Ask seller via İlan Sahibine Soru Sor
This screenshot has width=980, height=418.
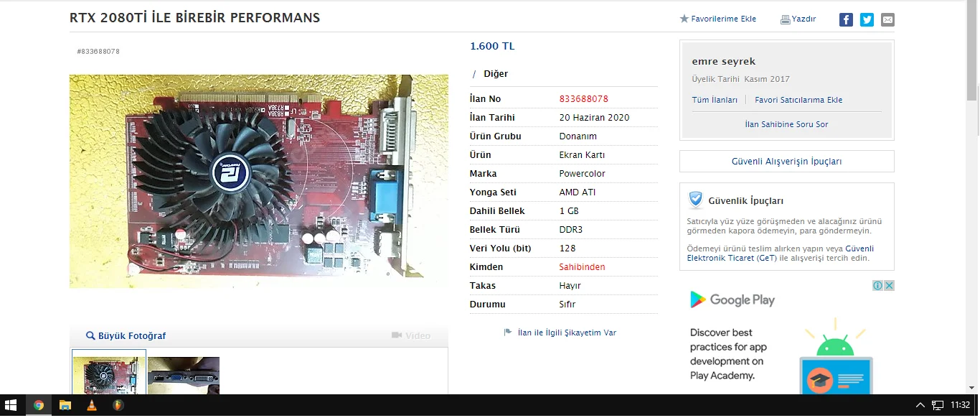tap(786, 124)
